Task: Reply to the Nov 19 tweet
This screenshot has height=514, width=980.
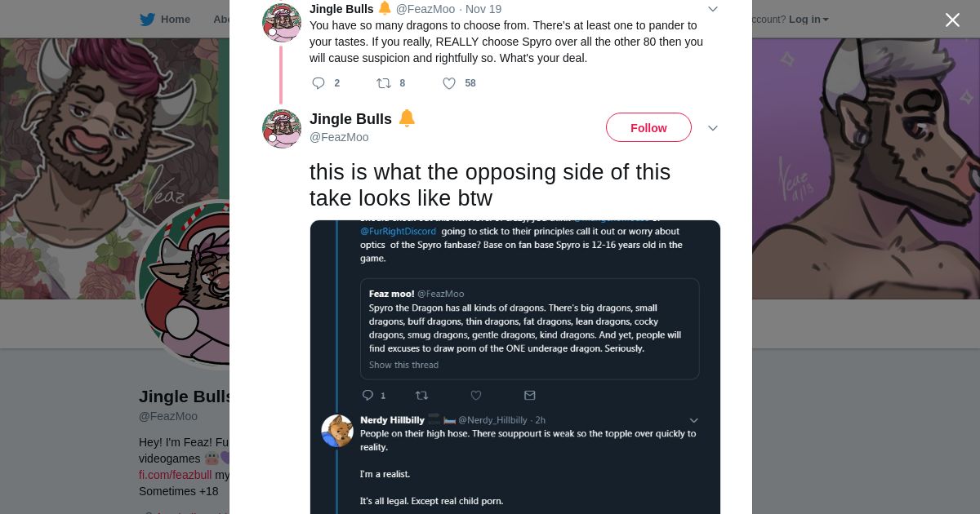Action: [x=318, y=83]
